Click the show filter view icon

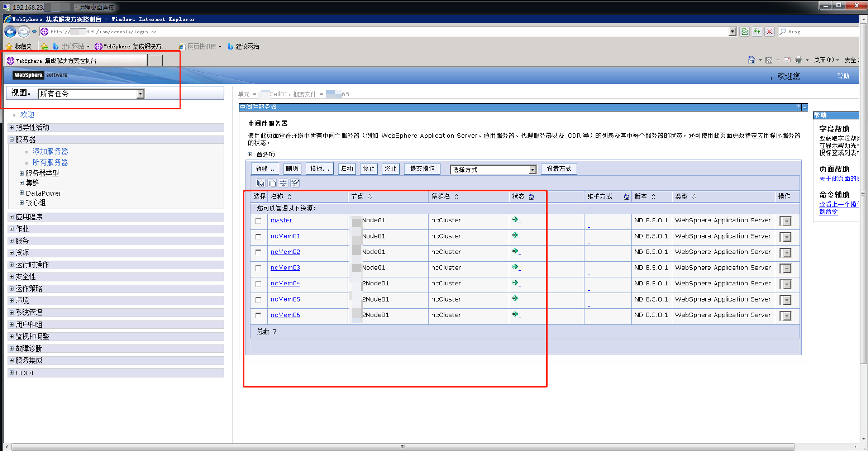click(283, 183)
